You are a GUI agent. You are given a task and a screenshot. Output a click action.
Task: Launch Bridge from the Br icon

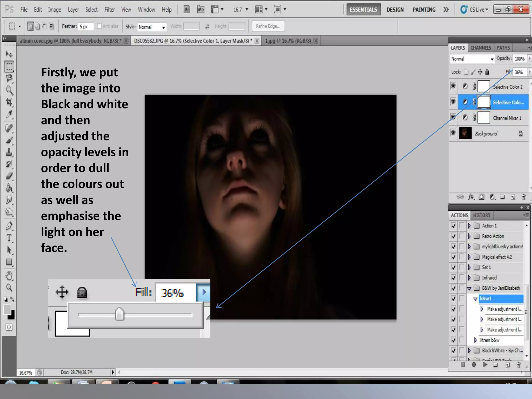pos(187,10)
